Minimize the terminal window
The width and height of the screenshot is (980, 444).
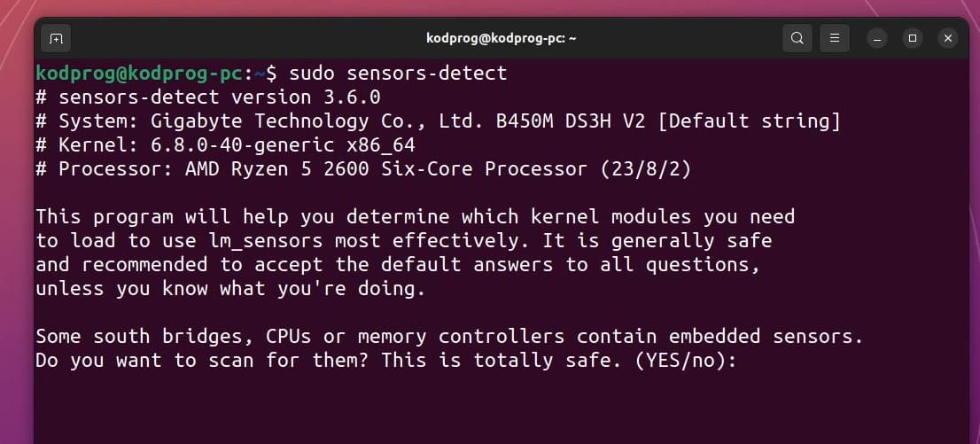(x=877, y=39)
